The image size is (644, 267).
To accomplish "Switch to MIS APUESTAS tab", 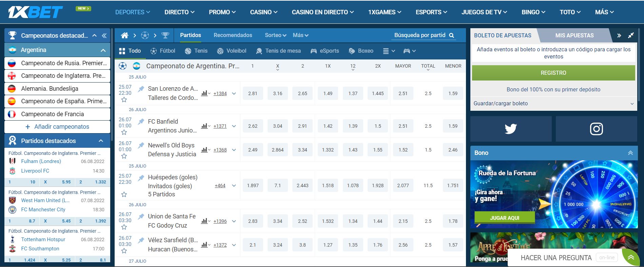I will [574, 35].
